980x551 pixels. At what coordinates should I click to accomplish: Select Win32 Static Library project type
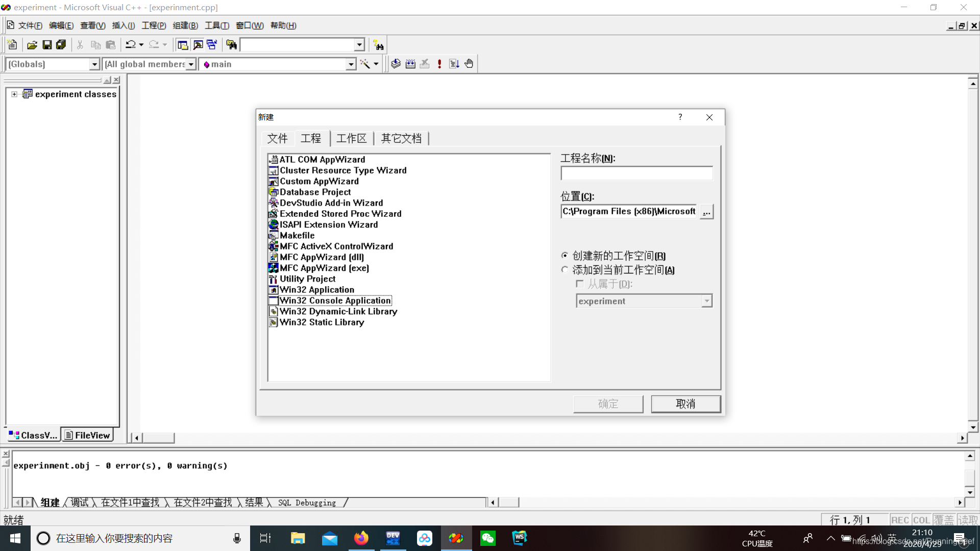tap(322, 322)
